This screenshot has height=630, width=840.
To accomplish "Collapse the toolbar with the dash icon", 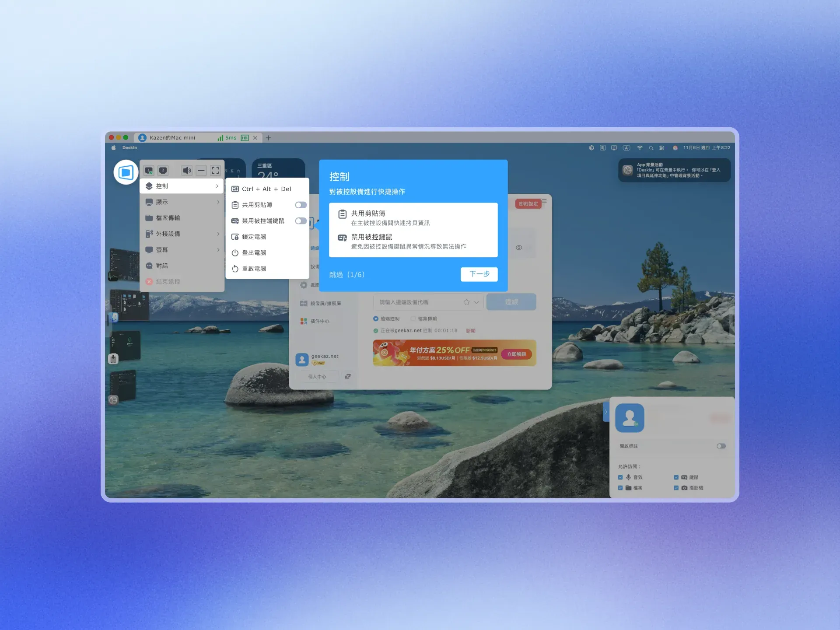I will (x=201, y=171).
